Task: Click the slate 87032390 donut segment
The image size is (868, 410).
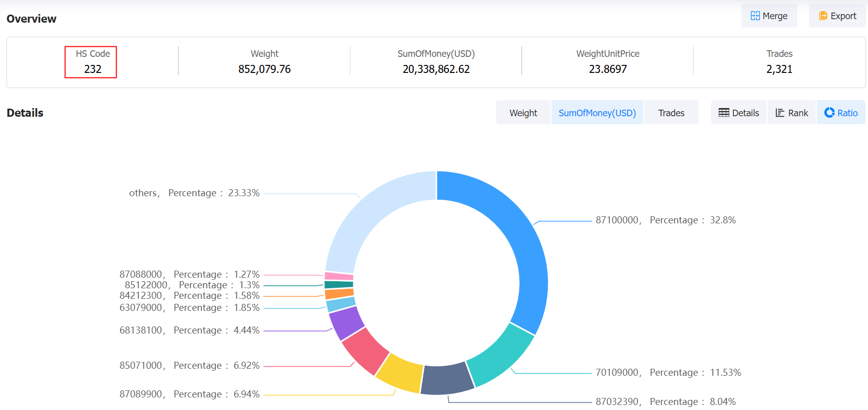Action: coord(446,379)
